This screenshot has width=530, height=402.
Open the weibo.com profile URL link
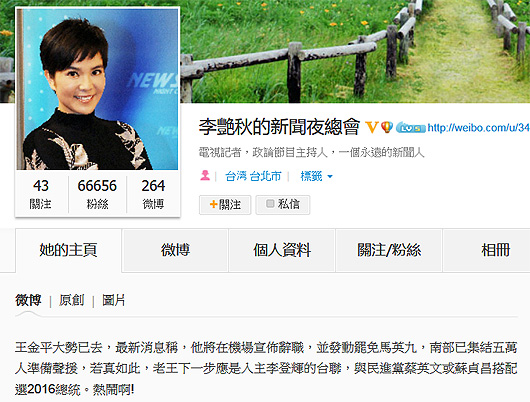coord(479,128)
